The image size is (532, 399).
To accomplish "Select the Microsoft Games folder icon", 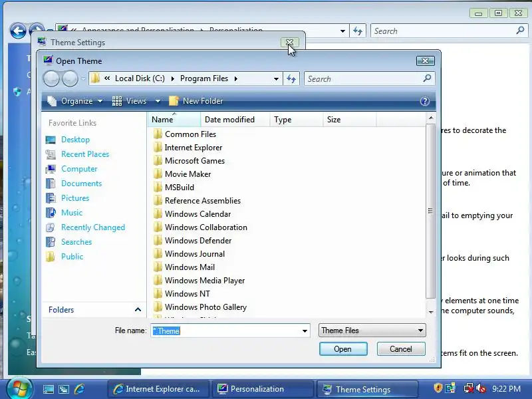I will (158, 160).
